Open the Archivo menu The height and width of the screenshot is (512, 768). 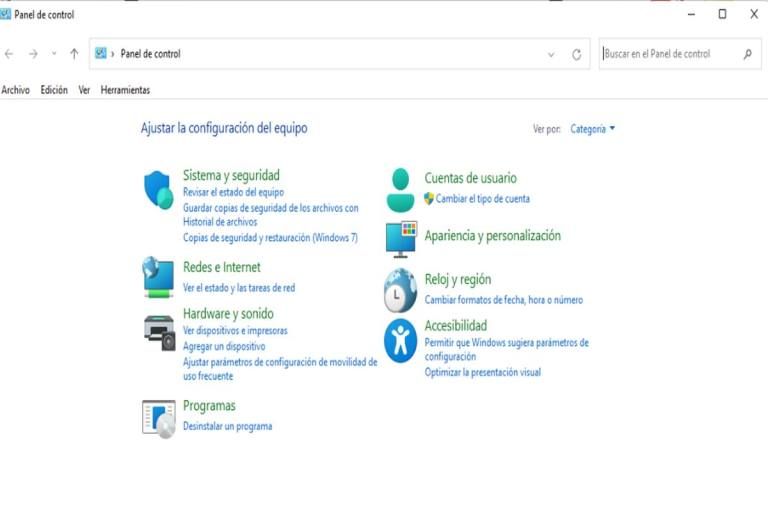(x=16, y=90)
